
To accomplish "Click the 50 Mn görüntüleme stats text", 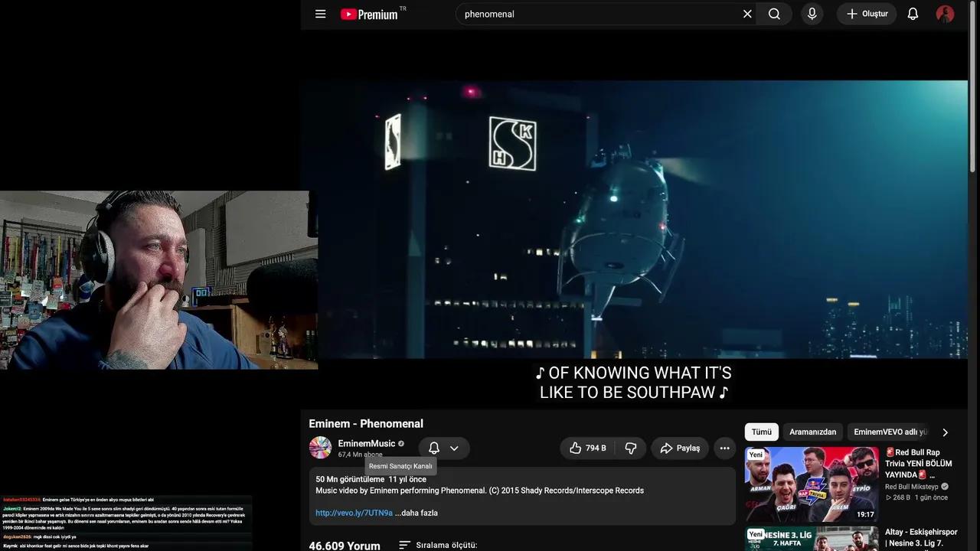I will click(x=371, y=479).
